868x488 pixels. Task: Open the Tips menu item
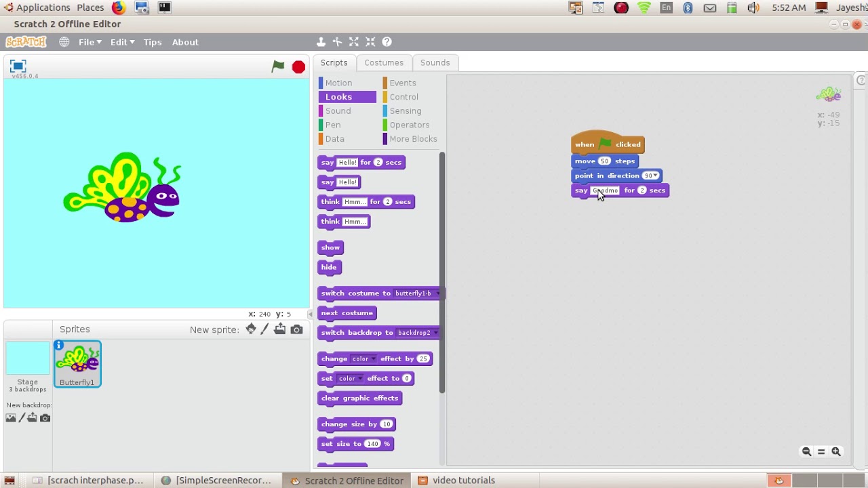(x=153, y=42)
